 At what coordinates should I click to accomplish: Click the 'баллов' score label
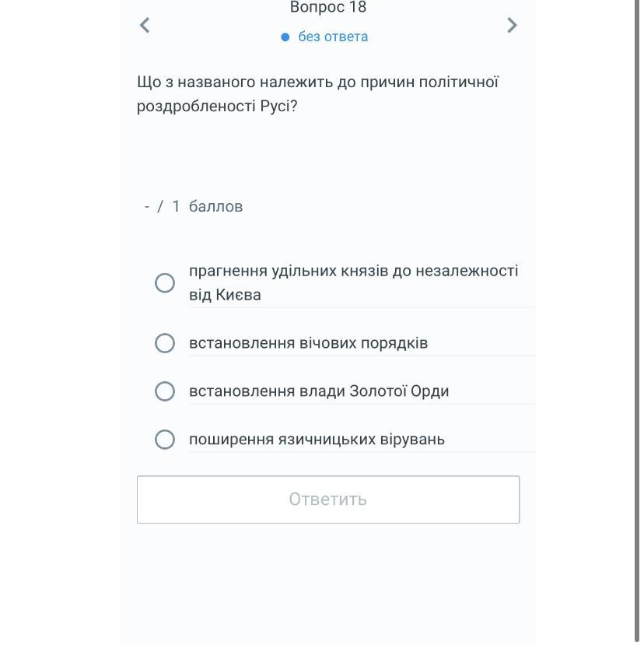(215, 206)
